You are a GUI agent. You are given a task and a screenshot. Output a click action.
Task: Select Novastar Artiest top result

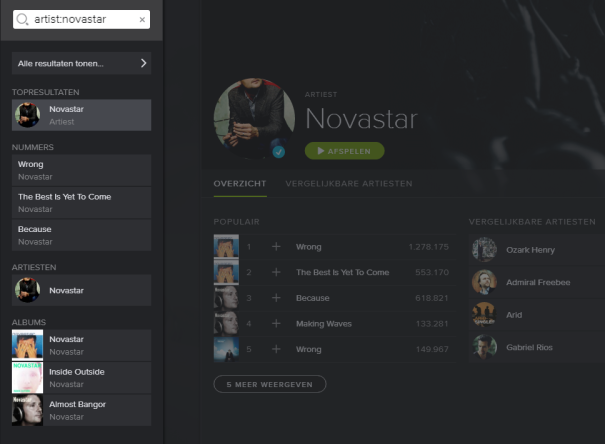tap(81, 115)
